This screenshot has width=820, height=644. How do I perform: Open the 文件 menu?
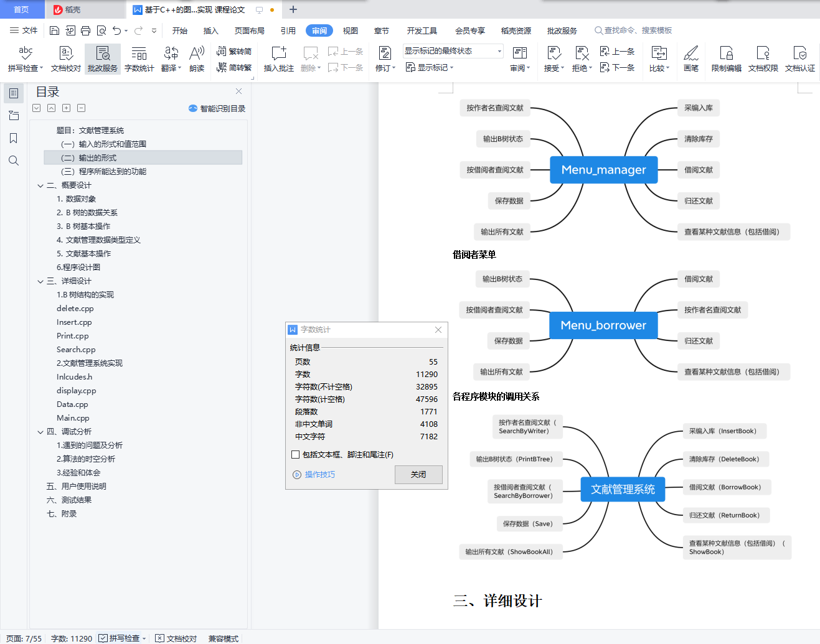pyautogui.click(x=24, y=30)
